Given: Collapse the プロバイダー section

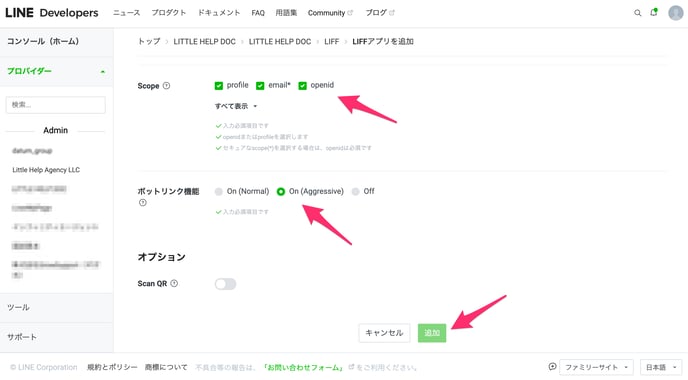Looking at the screenshot, I should tap(56, 71).
